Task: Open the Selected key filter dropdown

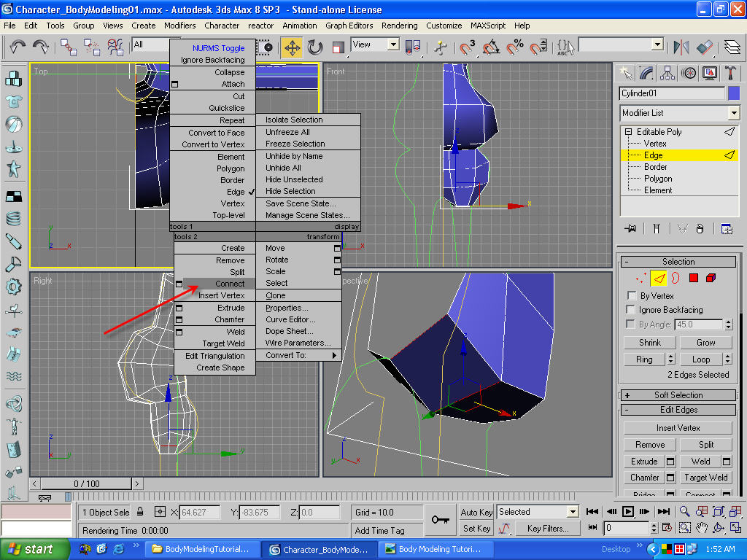Action: (x=573, y=512)
